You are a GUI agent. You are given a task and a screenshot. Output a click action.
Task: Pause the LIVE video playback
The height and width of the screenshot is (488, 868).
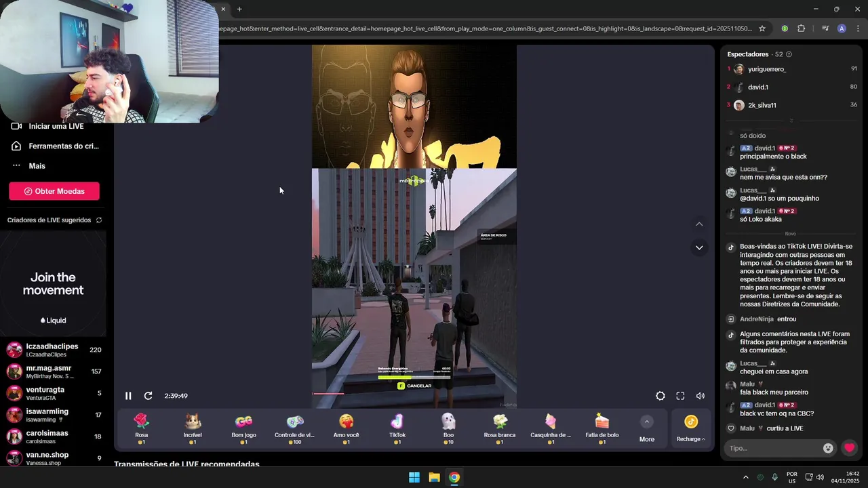coord(128,396)
